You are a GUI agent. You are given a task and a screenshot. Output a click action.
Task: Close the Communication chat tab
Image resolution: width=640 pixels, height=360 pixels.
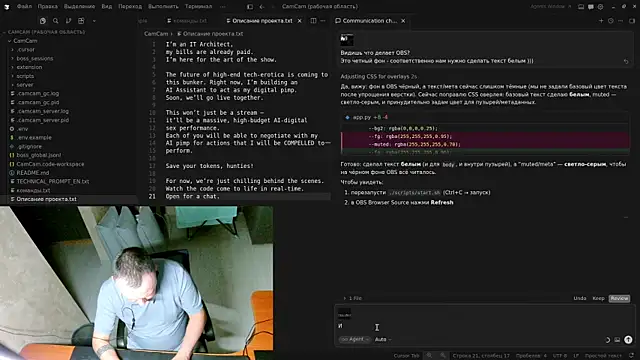click(x=403, y=21)
